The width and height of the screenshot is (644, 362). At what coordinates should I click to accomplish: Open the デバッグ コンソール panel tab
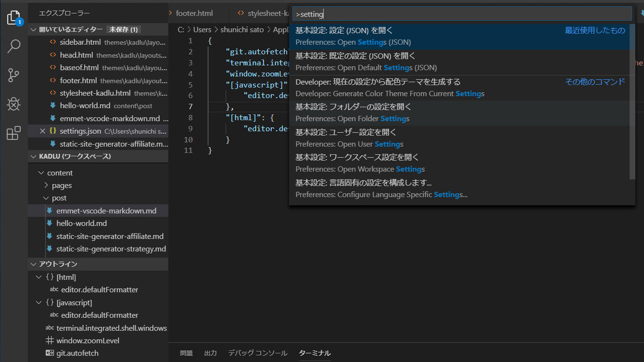(258, 353)
